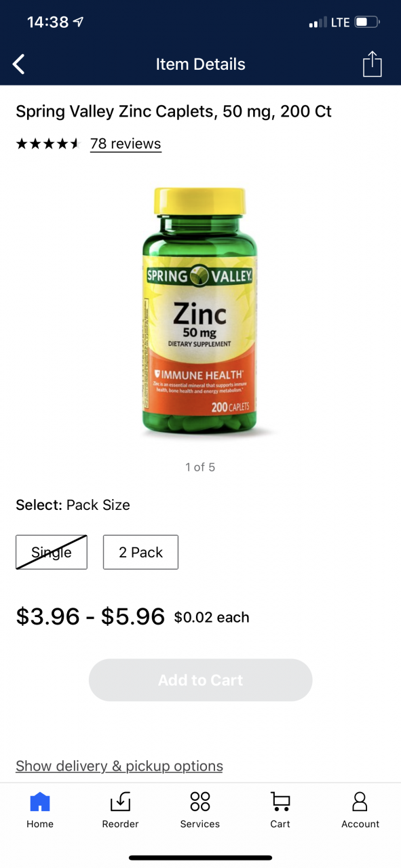Open the Reorder icon
401x868 pixels.
pos(120,802)
